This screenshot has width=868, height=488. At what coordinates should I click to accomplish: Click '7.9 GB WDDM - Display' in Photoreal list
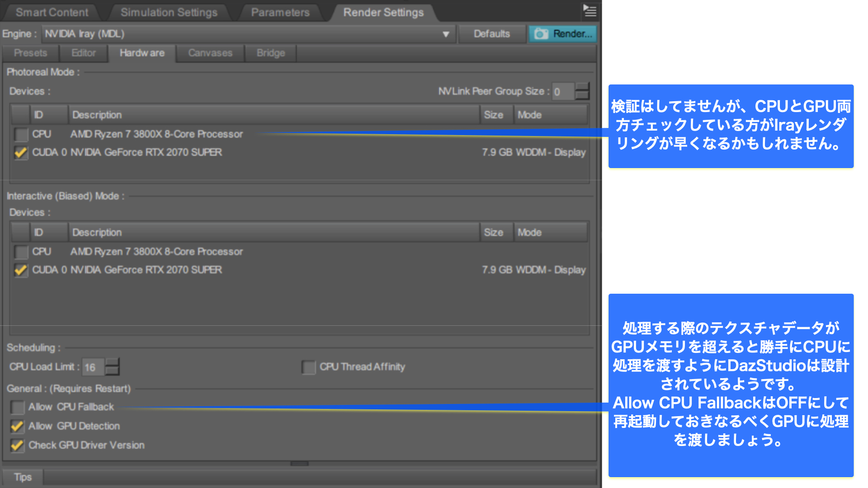[533, 152]
